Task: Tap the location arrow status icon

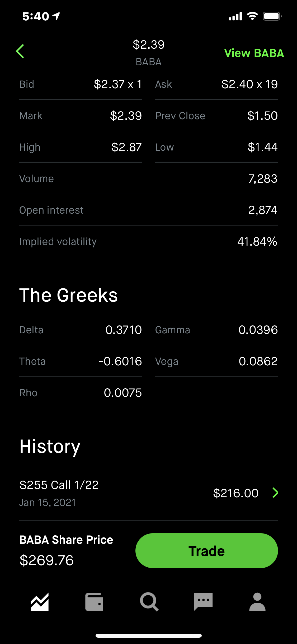Action: click(56, 16)
